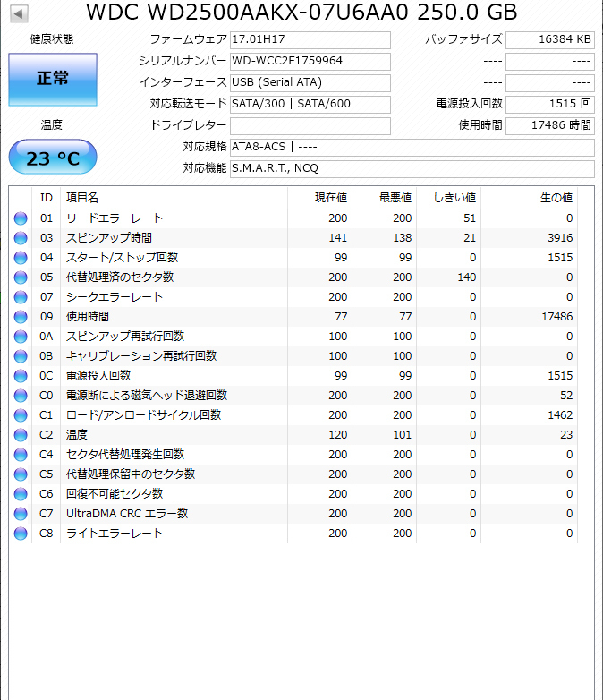Click raw value 3916 in spin-up row

[x=560, y=238]
